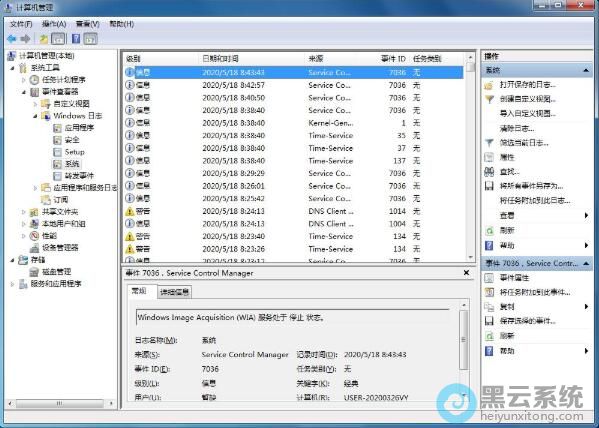The height and width of the screenshot is (428, 599).
Task: Collapse the 系统 actions section header
Action: click(x=536, y=70)
